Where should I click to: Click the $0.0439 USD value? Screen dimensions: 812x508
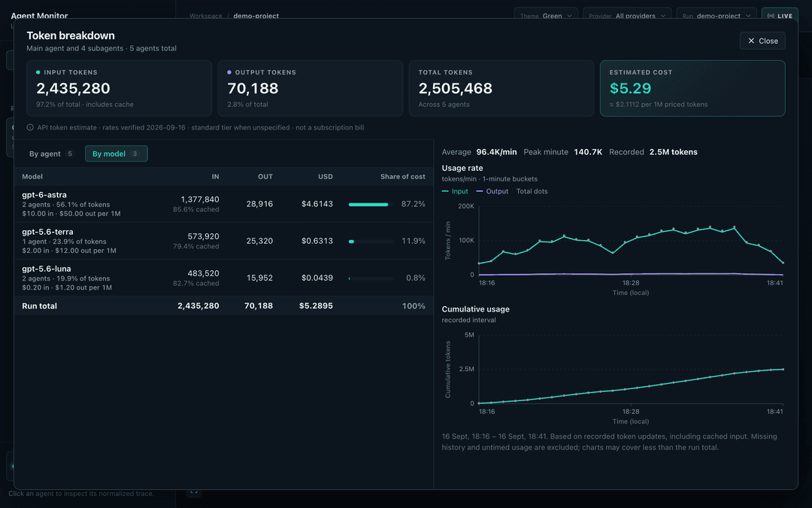pos(317,278)
